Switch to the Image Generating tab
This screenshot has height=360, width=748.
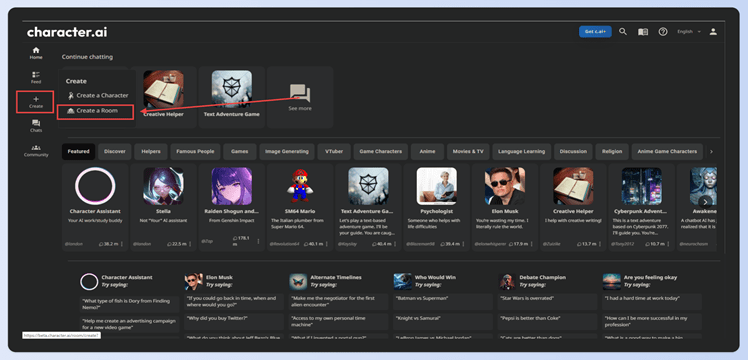(x=287, y=152)
